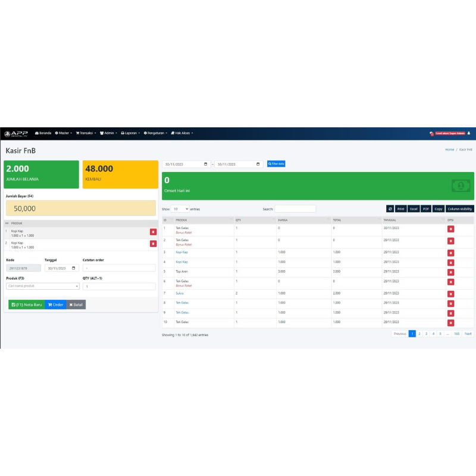Viewport: 476px width, 476px height.
Task: Open Show entries count dropdown
Action: (180, 209)
